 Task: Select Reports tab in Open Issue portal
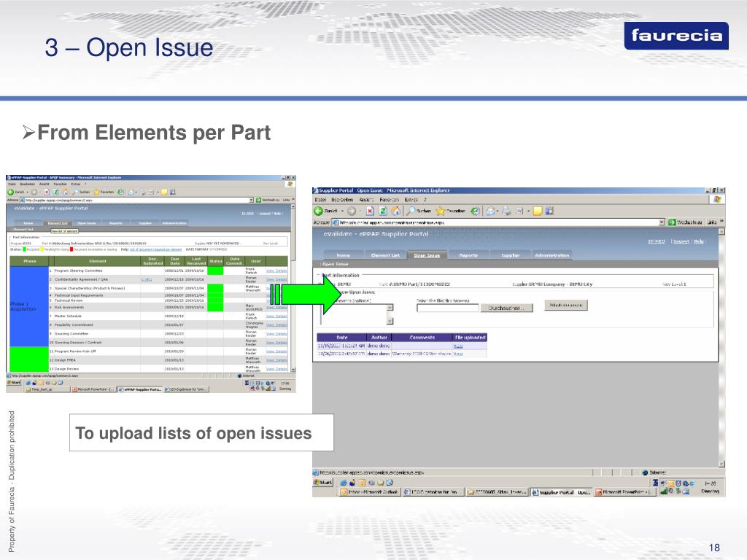(468, 255)
